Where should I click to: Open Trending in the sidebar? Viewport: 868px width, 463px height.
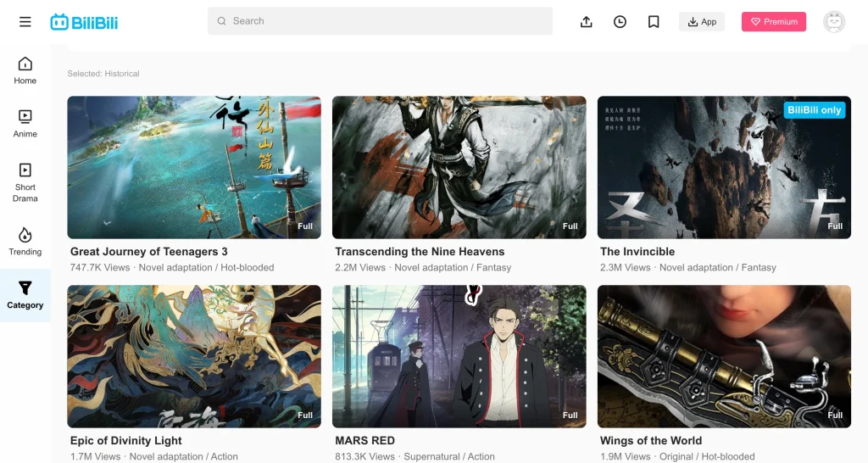click(25, 242)
